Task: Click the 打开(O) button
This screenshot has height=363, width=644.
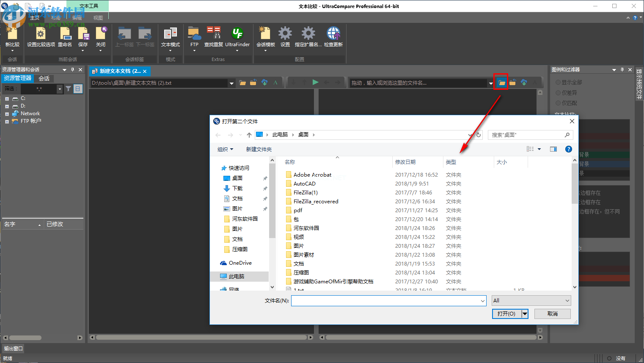Action: pyautogui.click(x=506, y=313)
